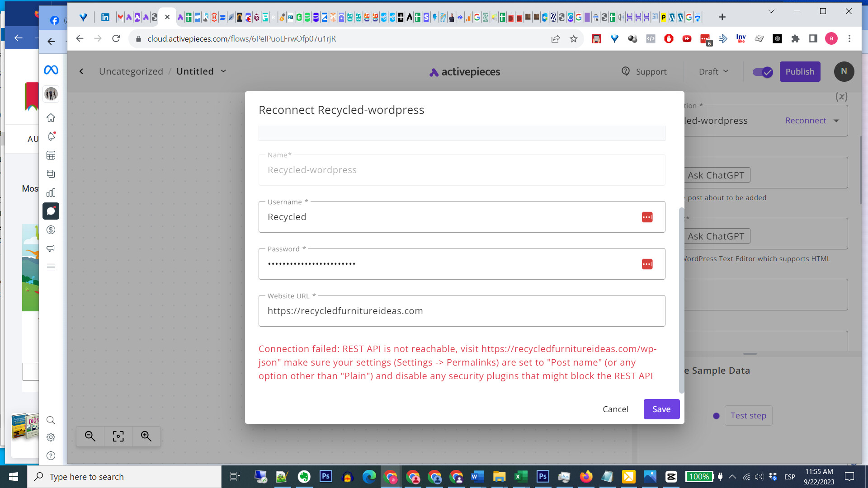Open Chrome tab search chevron

tap(771, 11)
